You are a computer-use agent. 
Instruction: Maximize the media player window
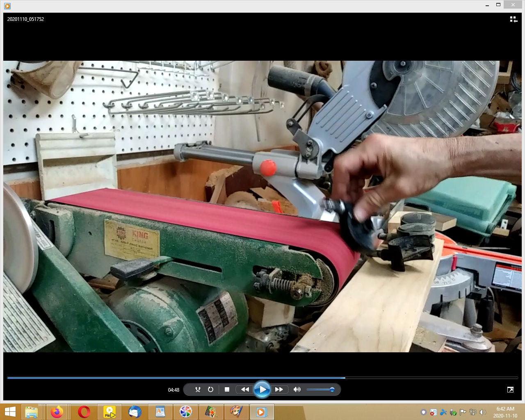click(x=498, y=5)
